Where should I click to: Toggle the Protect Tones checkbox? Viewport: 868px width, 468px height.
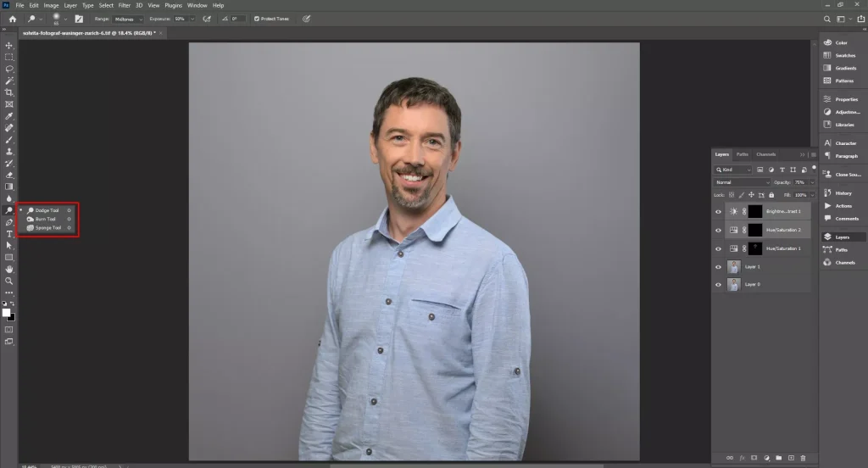click(257, 18)
